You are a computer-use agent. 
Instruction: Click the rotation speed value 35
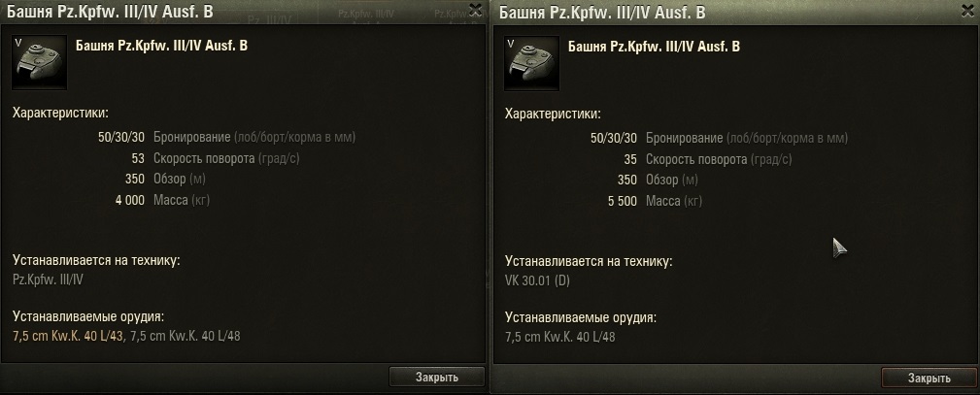630,159
